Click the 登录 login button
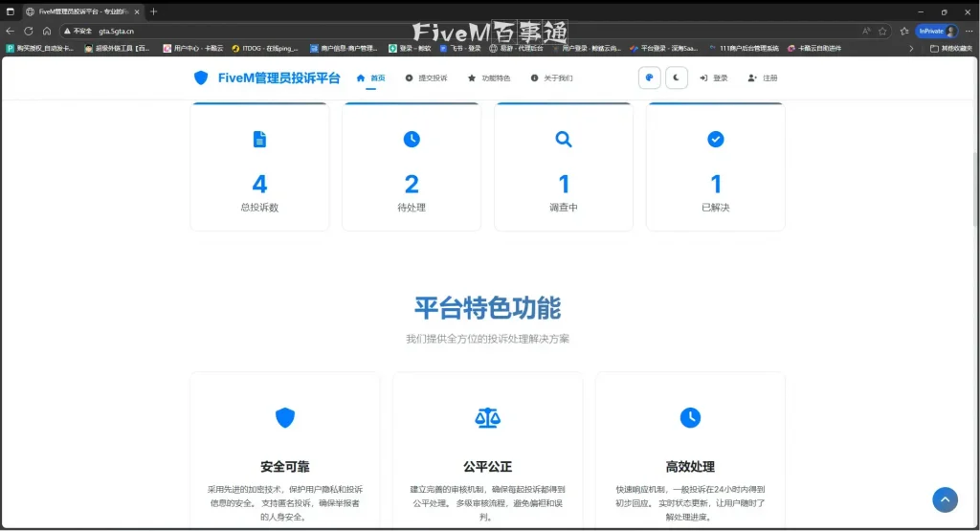 click(714, 78)
